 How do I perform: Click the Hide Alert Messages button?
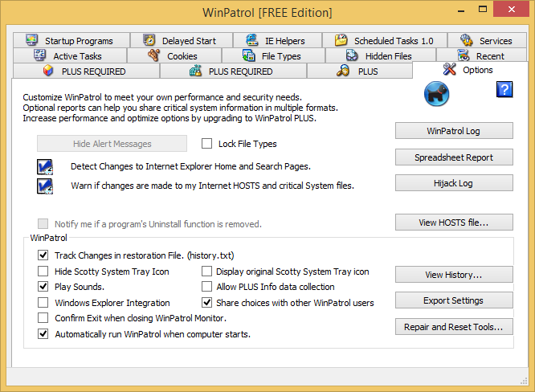click(x=112, y=144)
